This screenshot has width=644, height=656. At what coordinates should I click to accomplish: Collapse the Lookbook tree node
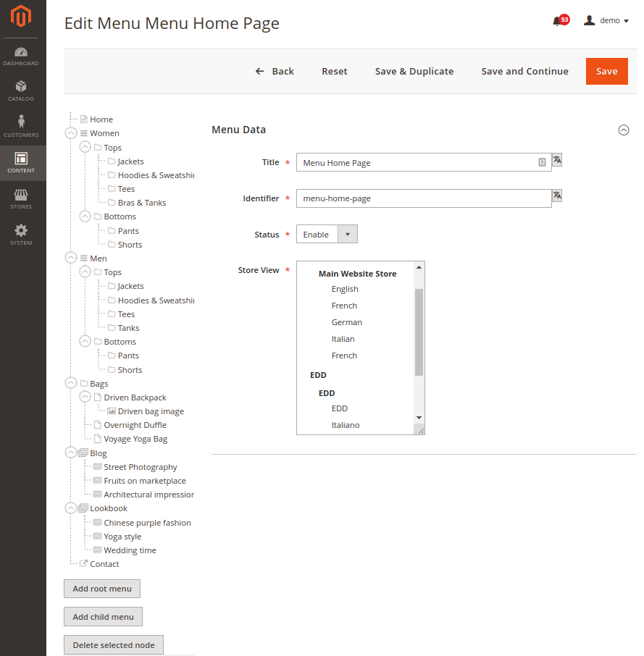(71, 508)
